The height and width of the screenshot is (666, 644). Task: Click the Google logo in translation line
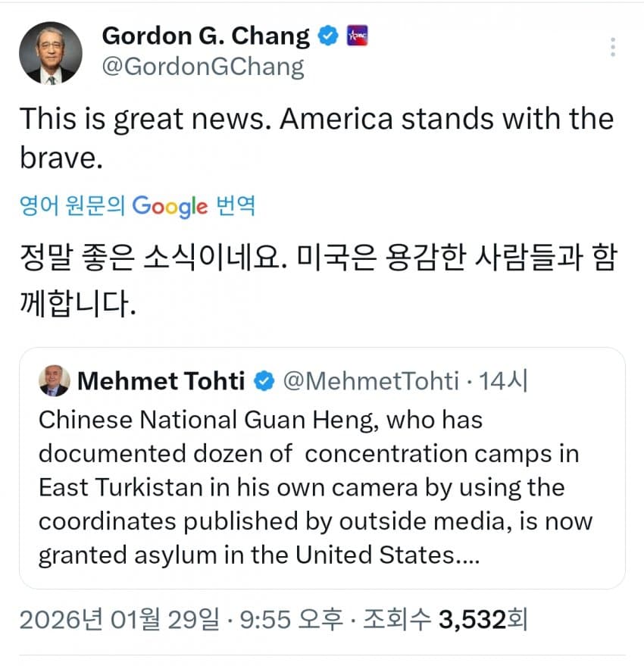170,205
